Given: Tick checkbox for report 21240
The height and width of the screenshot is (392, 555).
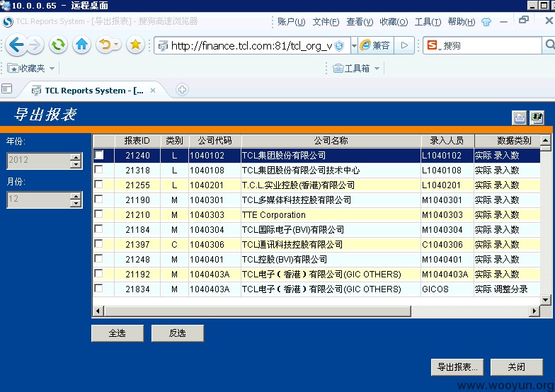Looking at the screenshot, I should click(99, 154).
